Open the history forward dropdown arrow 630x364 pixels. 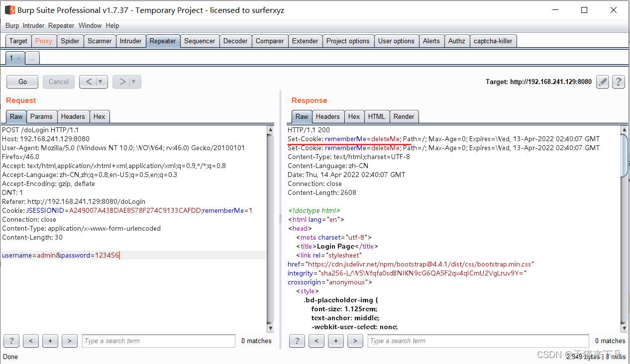[135, 82]
